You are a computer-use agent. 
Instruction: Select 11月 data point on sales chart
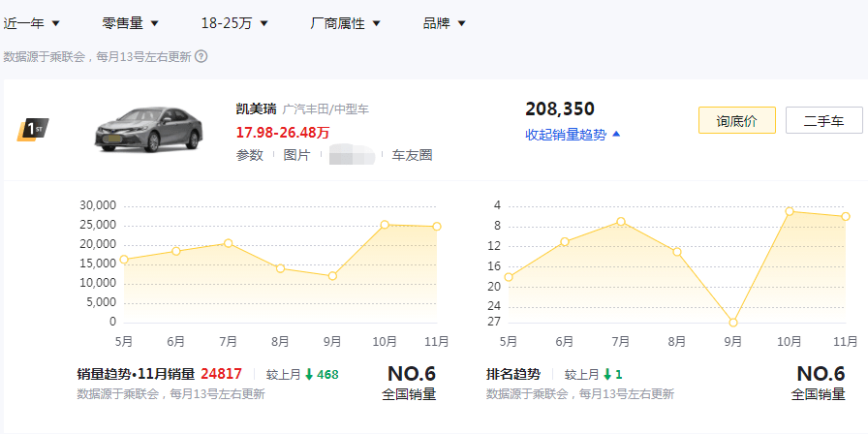437,226
